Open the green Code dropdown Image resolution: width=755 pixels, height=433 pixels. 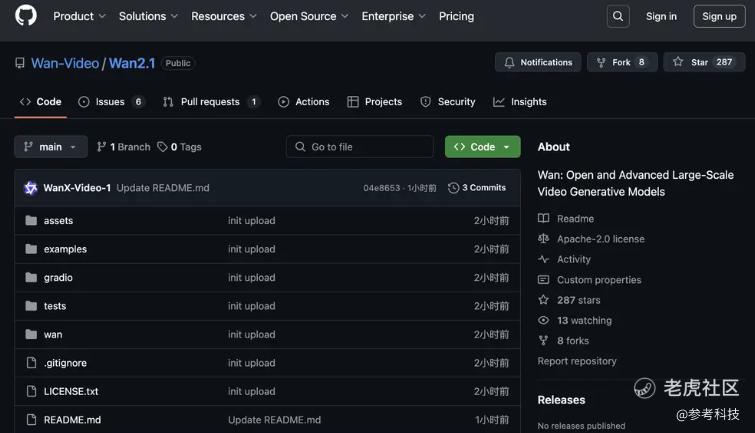[x=482, y=147]
